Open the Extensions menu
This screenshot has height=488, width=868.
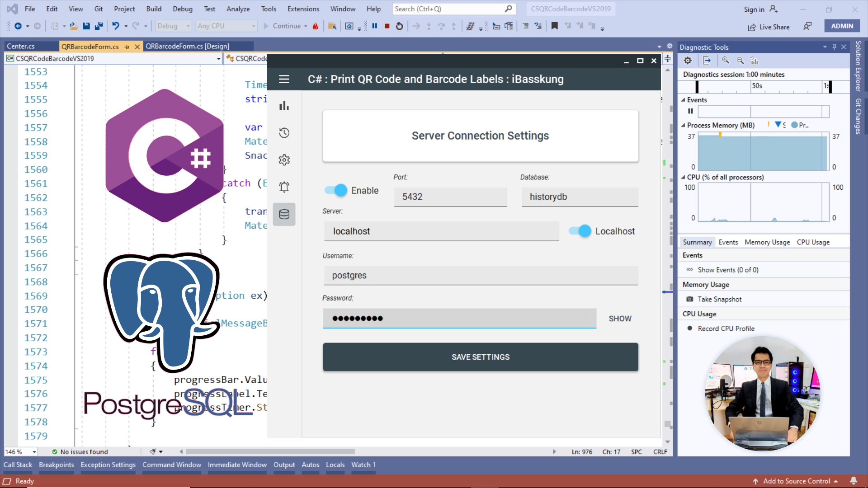(x=303, y=9)
